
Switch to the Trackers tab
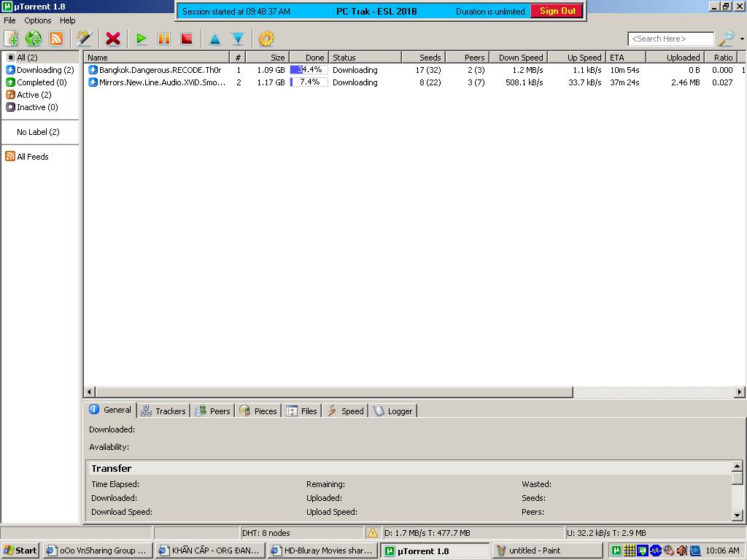coord(163,411)
